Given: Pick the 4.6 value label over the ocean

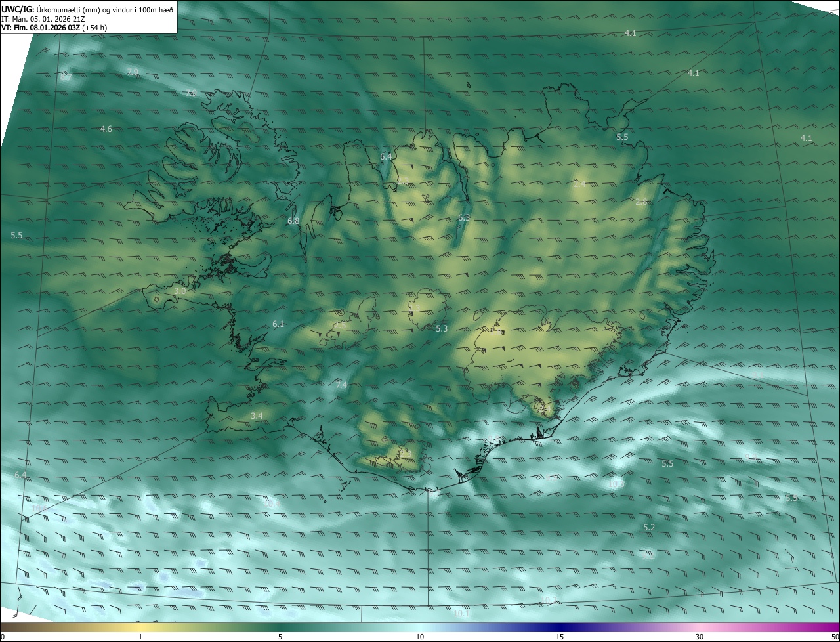Looking at the screenshot, I should (x=106, y=129).
